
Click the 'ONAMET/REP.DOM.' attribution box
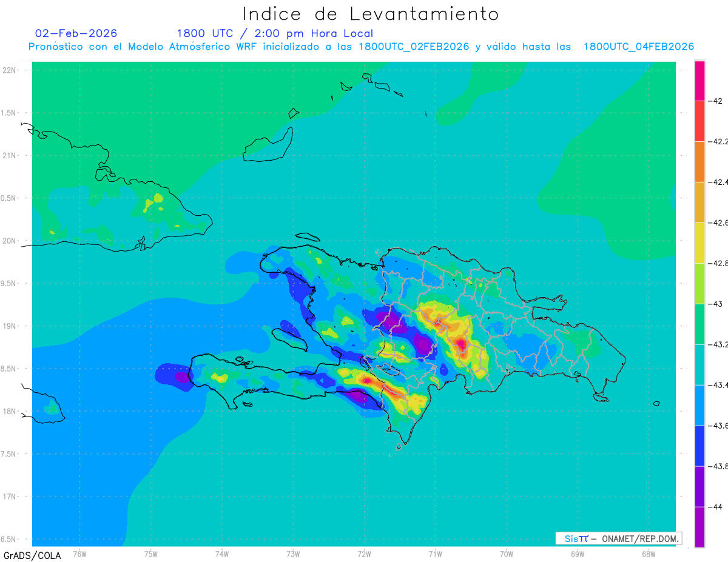(618, 538)
